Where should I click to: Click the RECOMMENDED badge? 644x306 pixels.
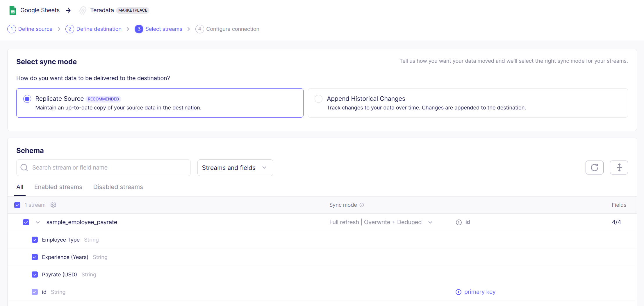click(x=103, y=99)
